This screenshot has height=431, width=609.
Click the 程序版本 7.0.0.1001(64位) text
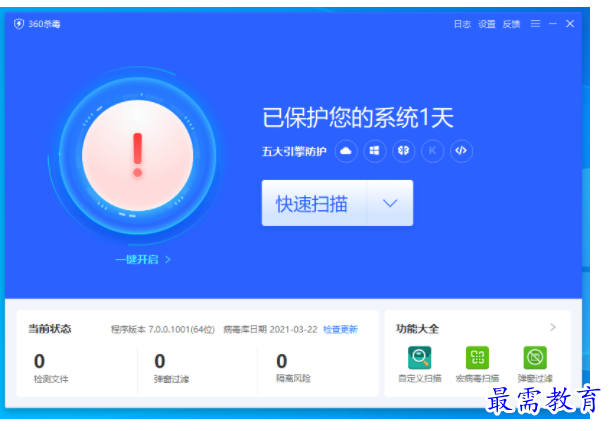(x=163, y=329)
